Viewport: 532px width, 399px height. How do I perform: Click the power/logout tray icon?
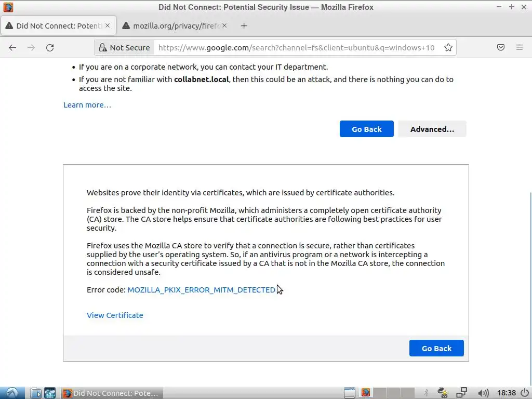pyautogui.click(x=525, y=393)
